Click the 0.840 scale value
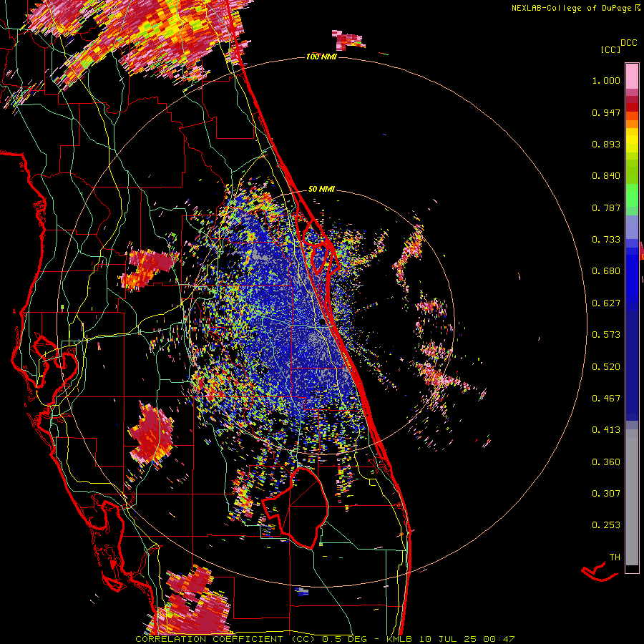 tap(606, 176)
